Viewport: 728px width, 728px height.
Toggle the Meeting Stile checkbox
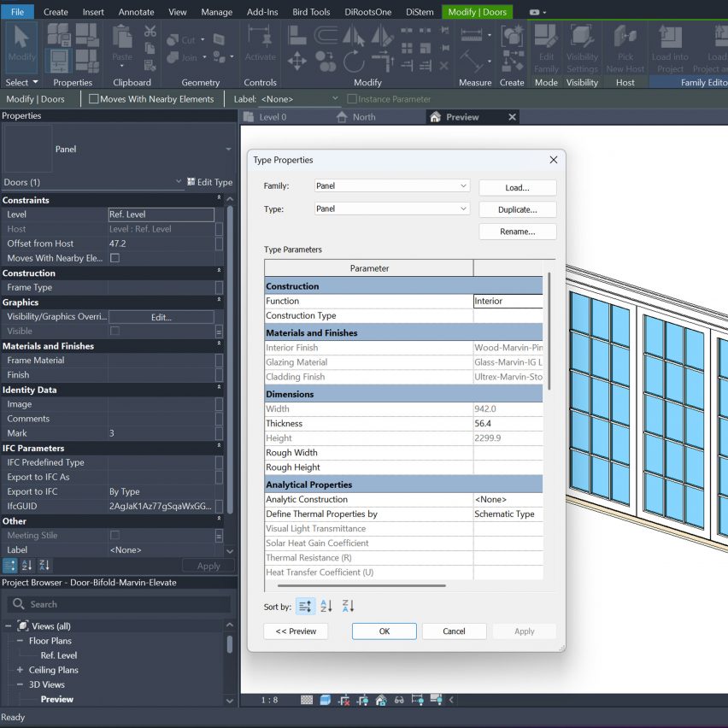(114, 535)
